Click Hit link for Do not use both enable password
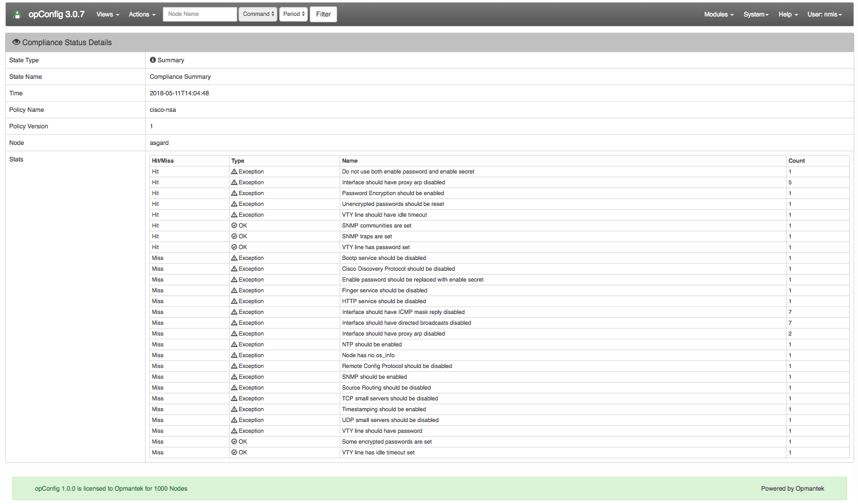 tap(155, 172)
